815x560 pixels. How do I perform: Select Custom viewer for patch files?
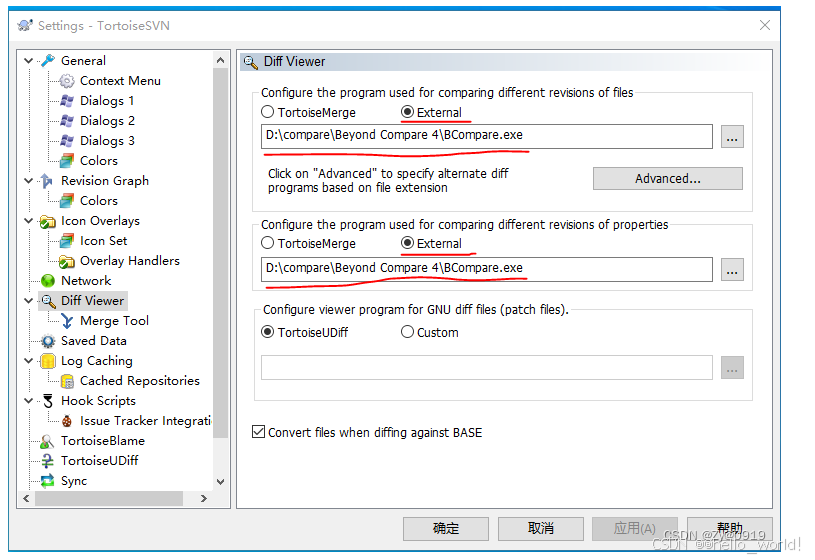[x=408, y=332]
